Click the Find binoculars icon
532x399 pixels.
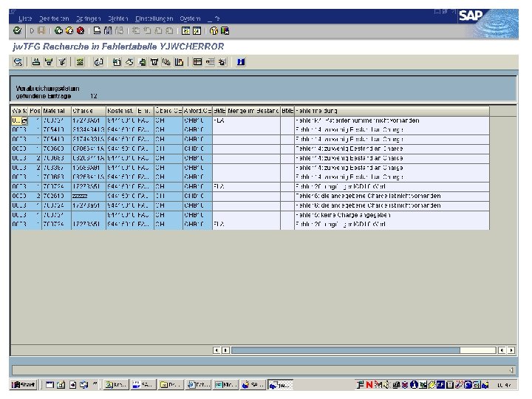tap(108, 31)
